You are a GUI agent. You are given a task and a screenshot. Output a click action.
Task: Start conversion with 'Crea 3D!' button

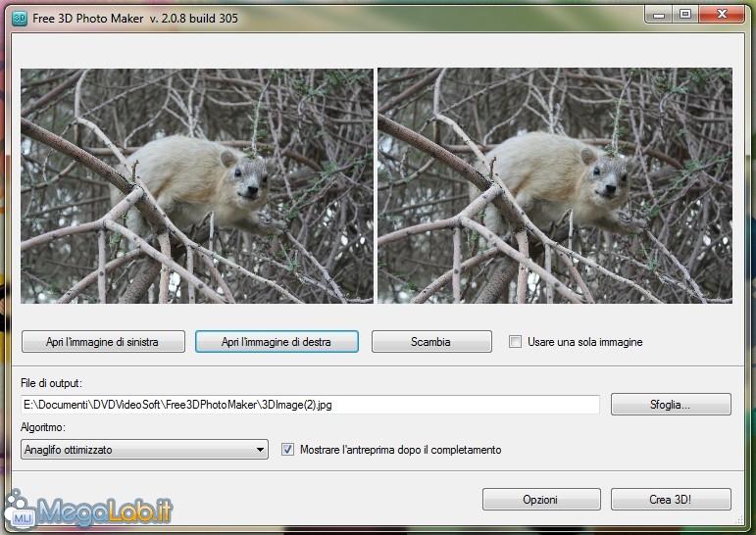(671, 500)
